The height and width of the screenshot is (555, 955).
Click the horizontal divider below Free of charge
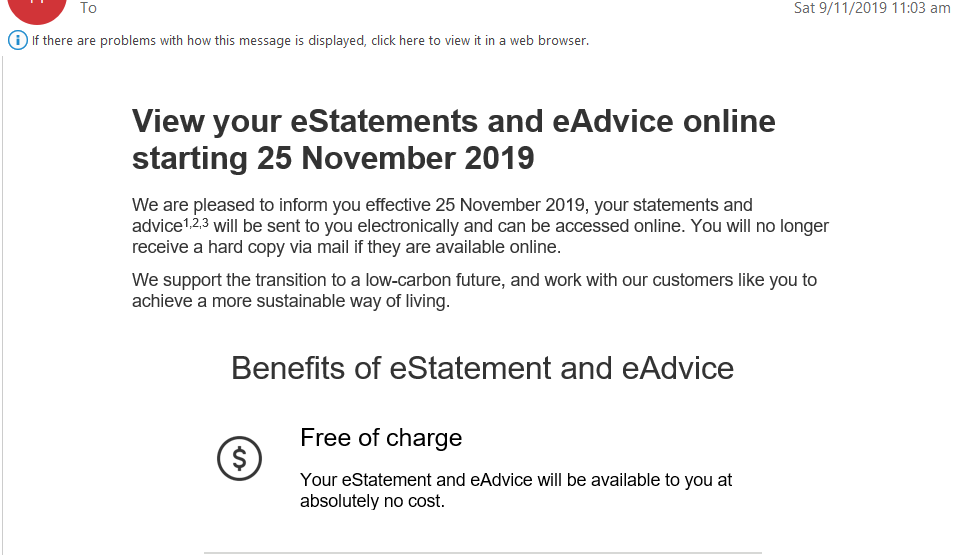482,552
